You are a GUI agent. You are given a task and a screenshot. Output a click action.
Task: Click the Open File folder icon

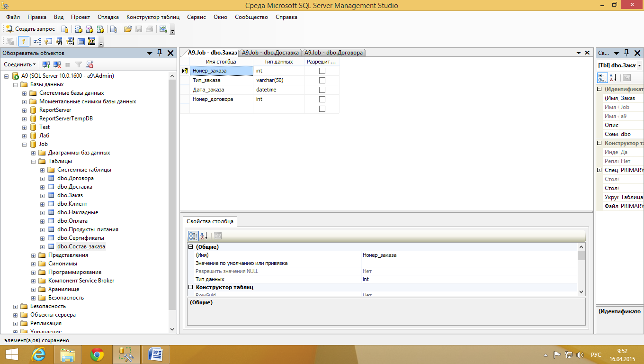[127, 29]
